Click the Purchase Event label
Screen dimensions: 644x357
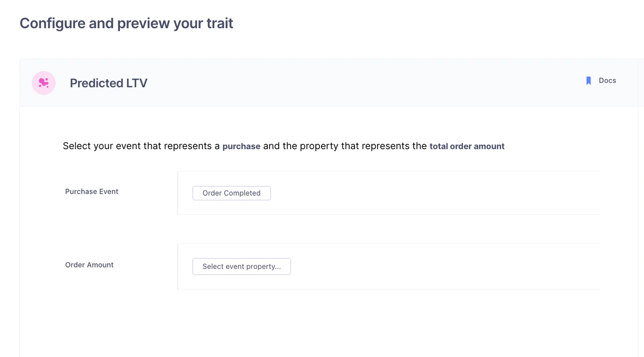click(x=92, y=192)
